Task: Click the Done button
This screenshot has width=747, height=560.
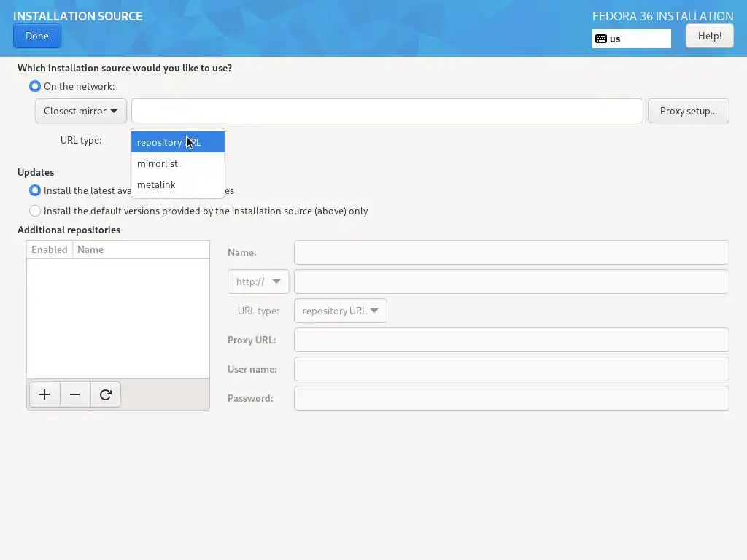Action: pos(37,36)
